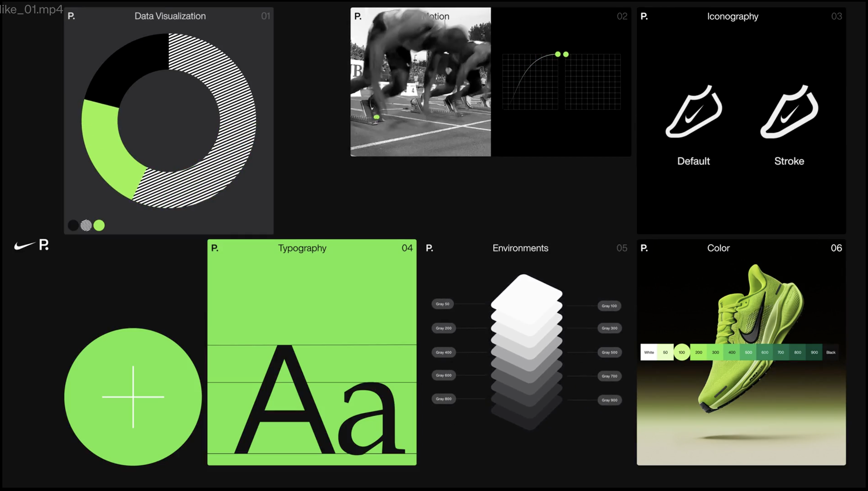868x491 pixels.
Task: Click the Nike swoosh logo
Action: click(x=24, y=246)
